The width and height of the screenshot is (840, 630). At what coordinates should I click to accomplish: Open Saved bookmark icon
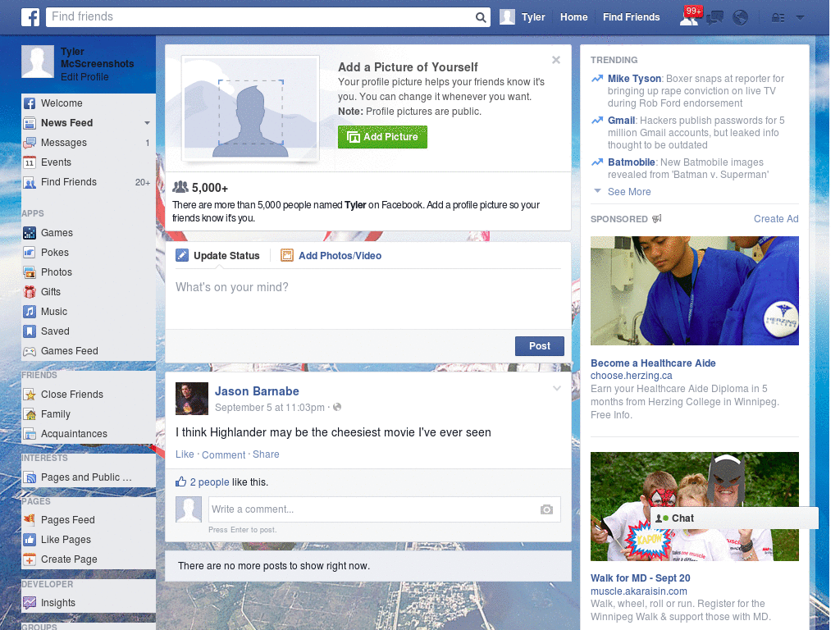[x=30, y=331]
